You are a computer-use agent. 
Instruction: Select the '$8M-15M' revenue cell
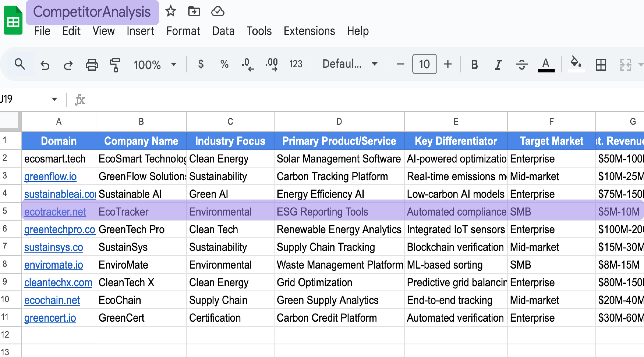[620, 265]
